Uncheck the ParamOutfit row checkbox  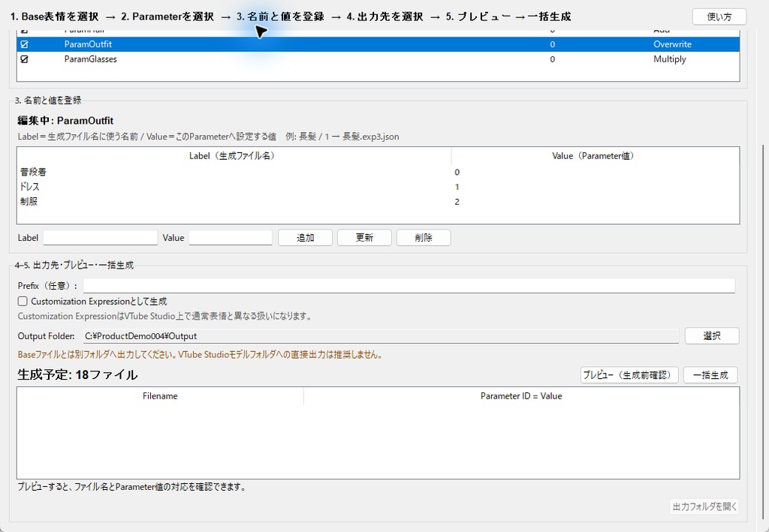[24, 44]
